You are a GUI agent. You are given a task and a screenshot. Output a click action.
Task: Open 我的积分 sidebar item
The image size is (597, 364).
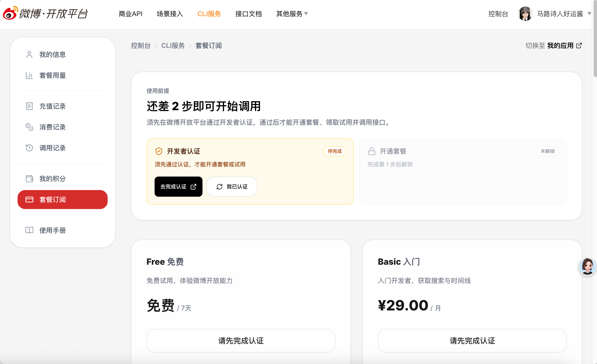click(63, 178)
